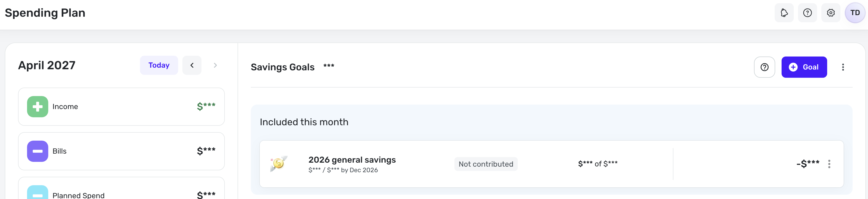Add a new savings Goal
The image size is (868, 199).
(x=804, y=67)
